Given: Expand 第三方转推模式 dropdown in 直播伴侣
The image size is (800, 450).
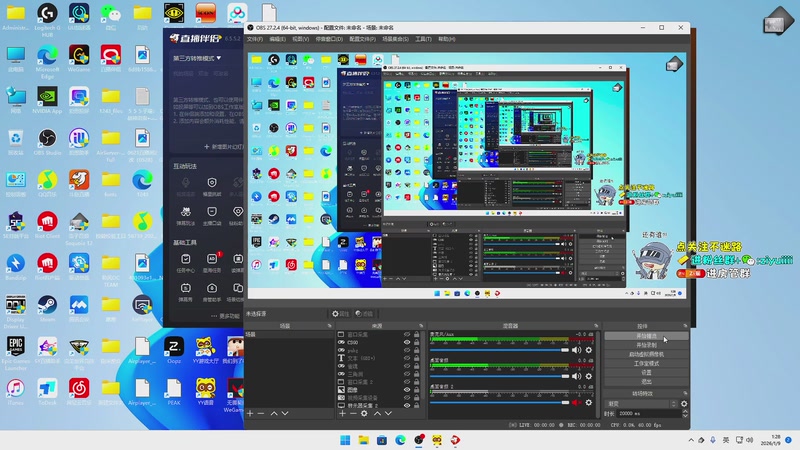Looking at the screenshot, I should 197,58.
